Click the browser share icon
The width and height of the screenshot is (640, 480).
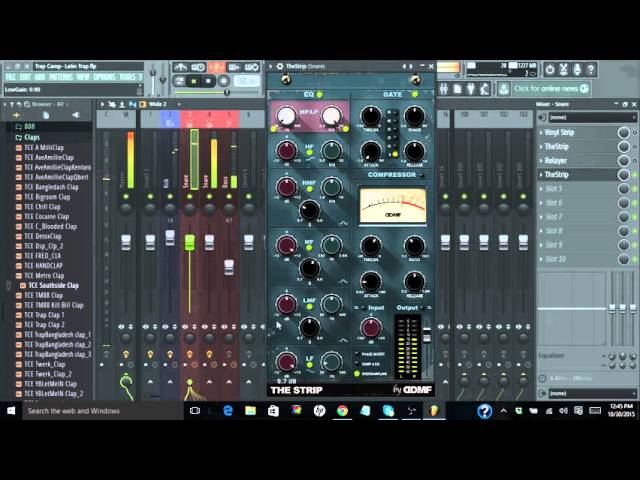click(76, 115)
